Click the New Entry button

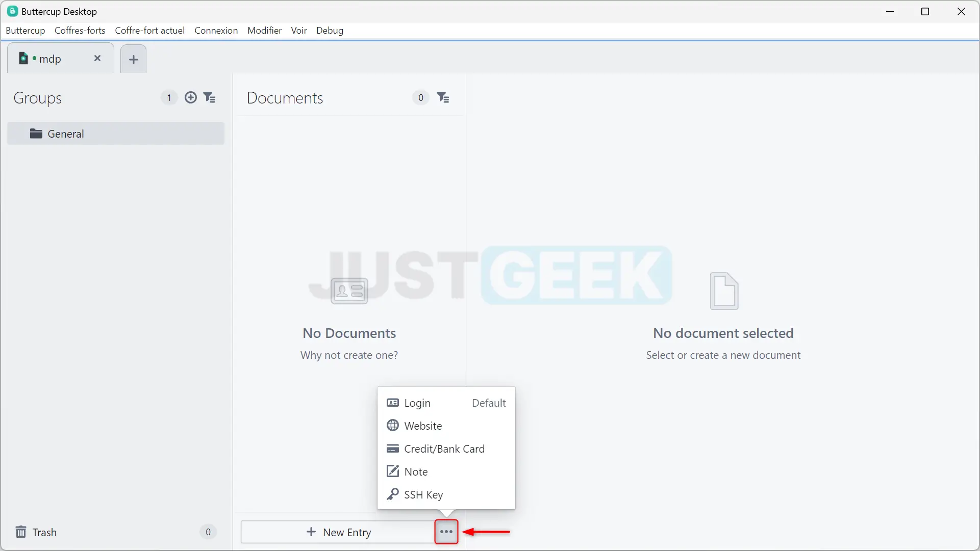338,532
